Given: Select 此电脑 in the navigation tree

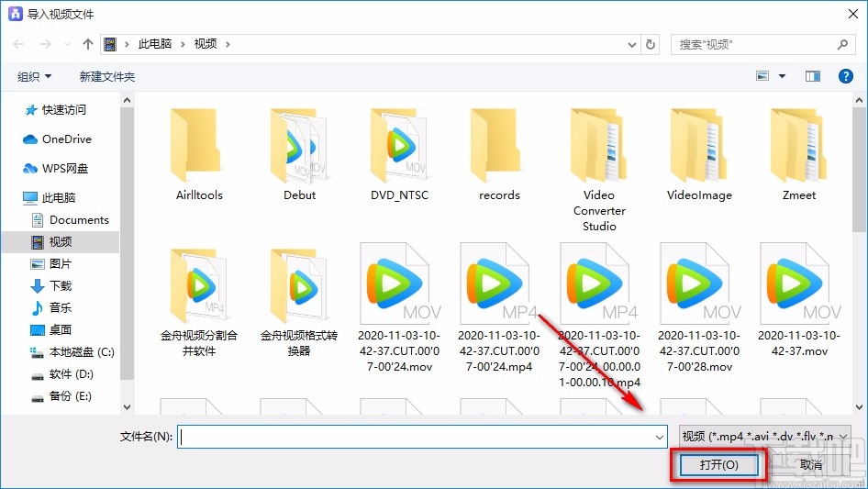Looking at the screenshot, I should click(x=49, y=197).
